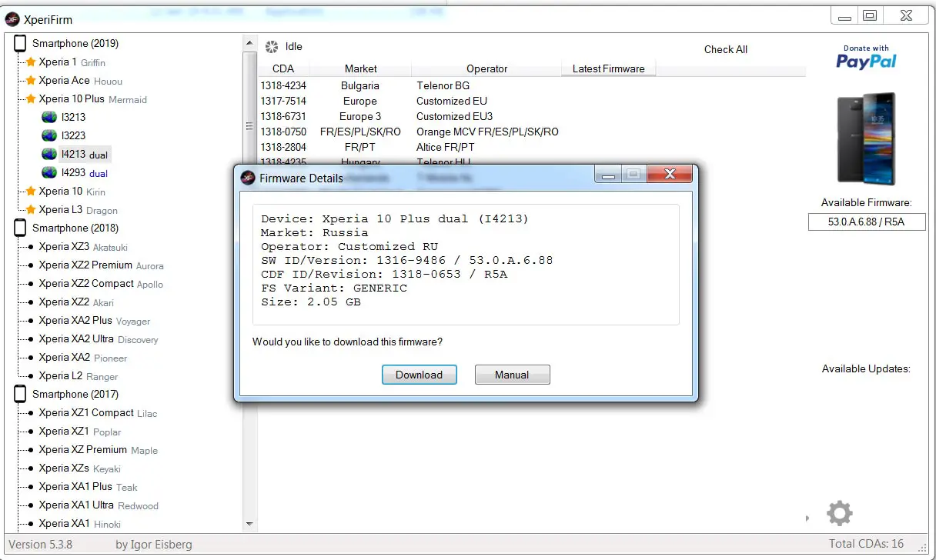Select Xperia L2 Ranger
Screen dimensions: 936x560
[x=79, y=376]
